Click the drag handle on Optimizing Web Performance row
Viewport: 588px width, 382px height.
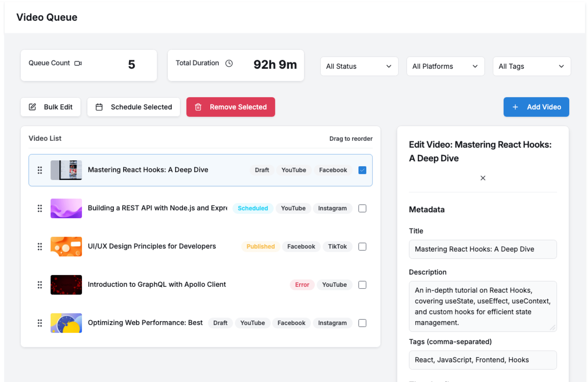pos(40,323)
